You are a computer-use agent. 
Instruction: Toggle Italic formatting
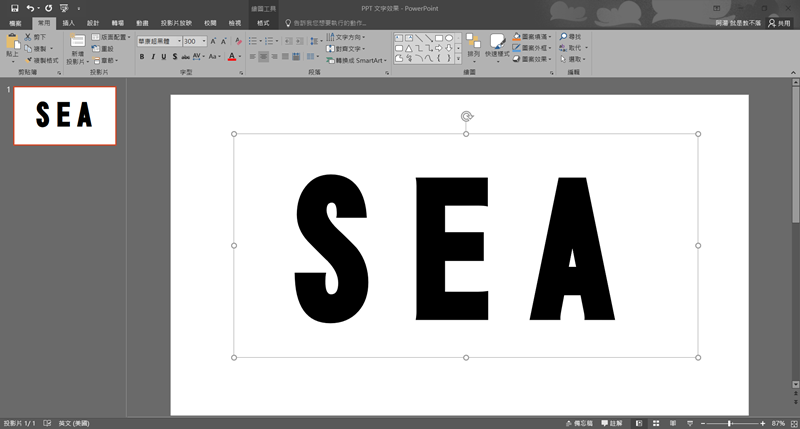pos(153,57)
